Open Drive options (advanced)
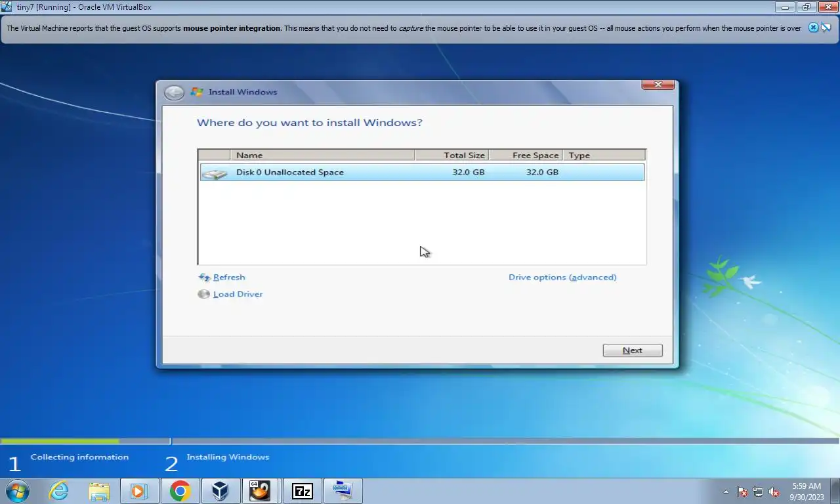 562,278
